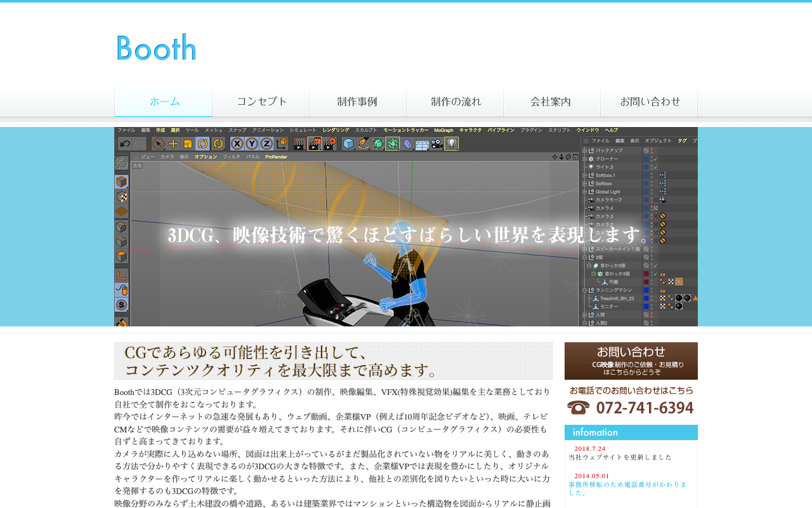Collapse the ランニングマシン object group
The image size is (812, 508).
(x=584, y=290)
